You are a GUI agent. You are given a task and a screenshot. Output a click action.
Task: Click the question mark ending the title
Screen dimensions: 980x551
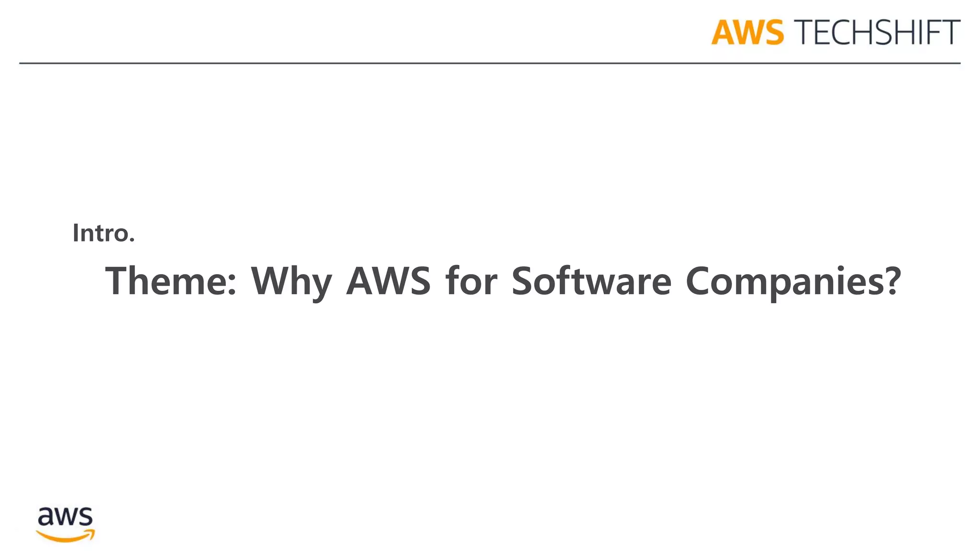893,281
